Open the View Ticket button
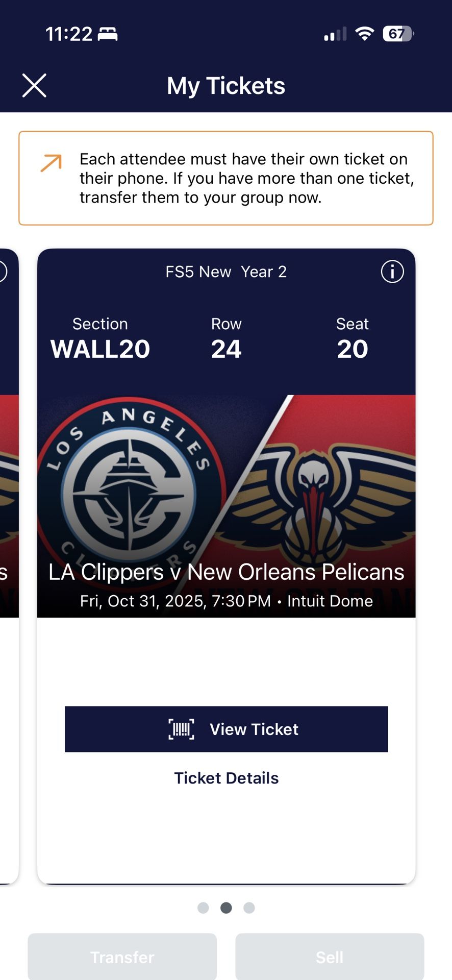The height and width of the screenshot is (980, 452). [x=226, y=729]
